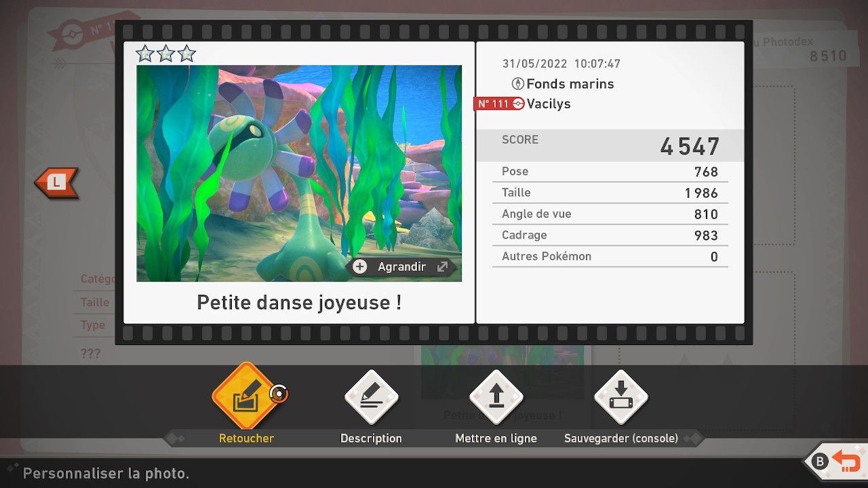Click the total SCORE 4547 banner

(x=609, y=145)
